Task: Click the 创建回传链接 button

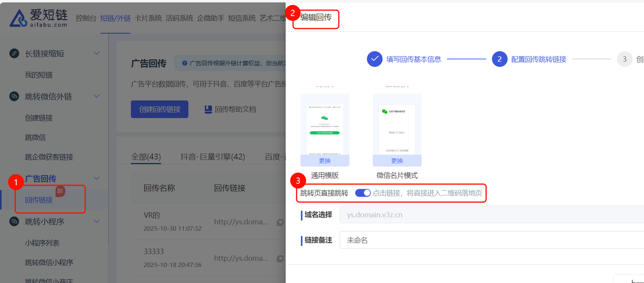Action: point(159,109)
